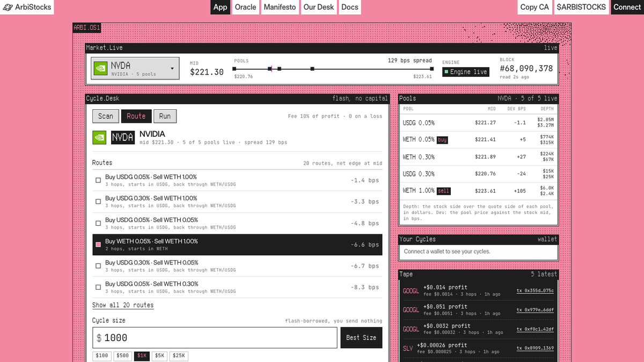Check the Buy USDG 0.05% Sell WETH 0.05% route
The height and width of the screenshot is (362, 644).
click(98, 223)
